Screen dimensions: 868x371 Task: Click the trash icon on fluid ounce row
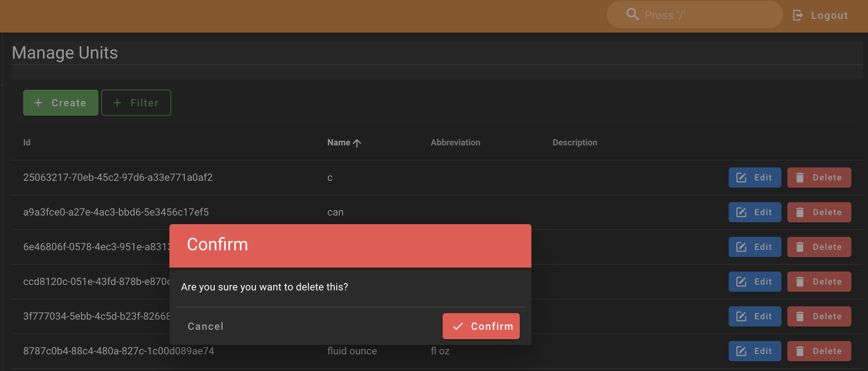coord(800,351)
